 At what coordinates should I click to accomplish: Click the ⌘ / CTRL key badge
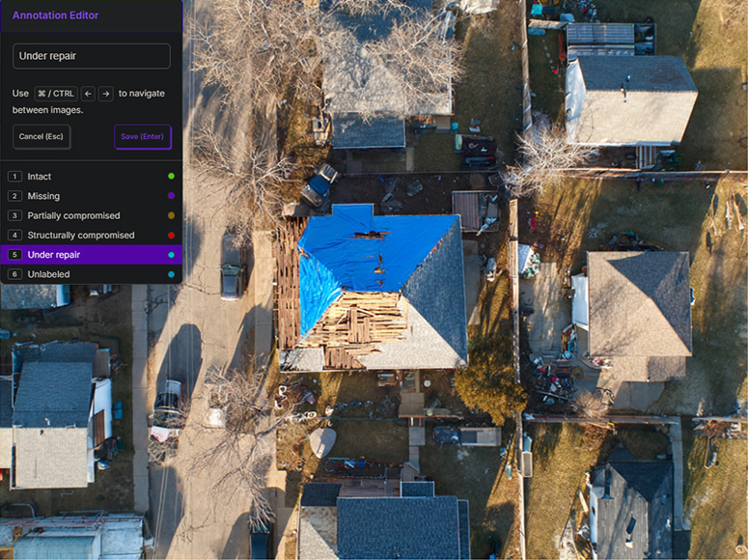(55, 94)
